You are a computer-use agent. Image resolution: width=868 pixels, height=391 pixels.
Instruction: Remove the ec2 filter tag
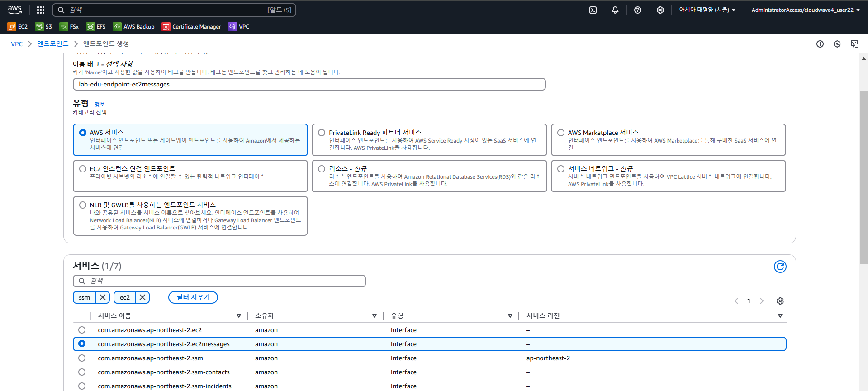(x=142, y=297)
